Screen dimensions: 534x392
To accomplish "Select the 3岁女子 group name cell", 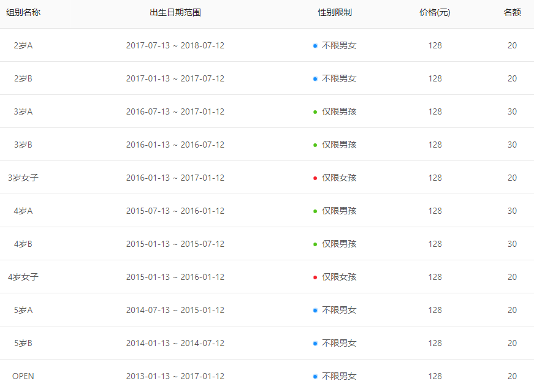I will (x=23, y=178).
